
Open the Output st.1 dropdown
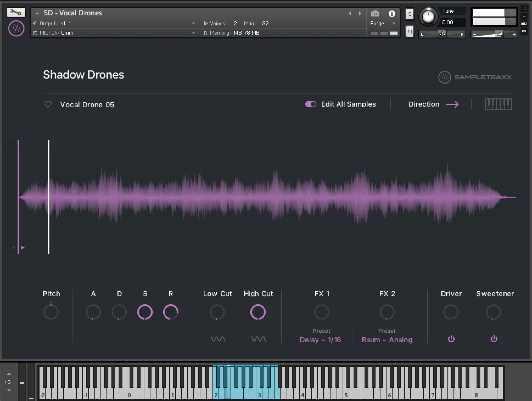[194, 23]
